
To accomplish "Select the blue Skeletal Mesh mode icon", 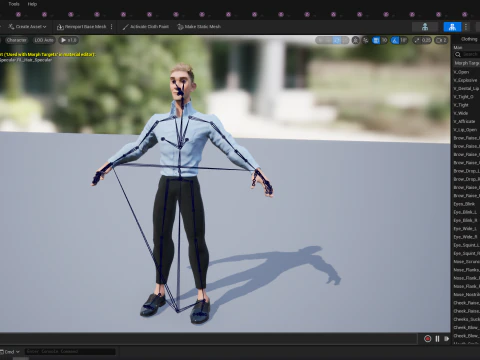I will point(452,27).
